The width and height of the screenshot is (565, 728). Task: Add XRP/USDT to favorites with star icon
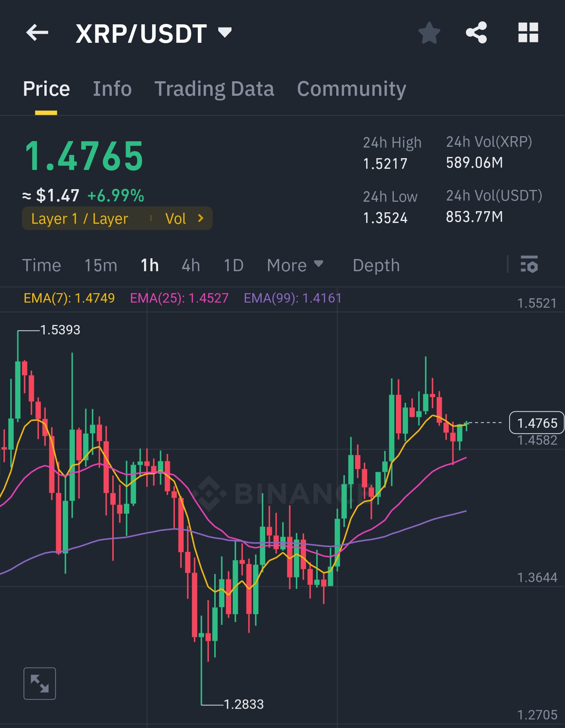point(429,33)
